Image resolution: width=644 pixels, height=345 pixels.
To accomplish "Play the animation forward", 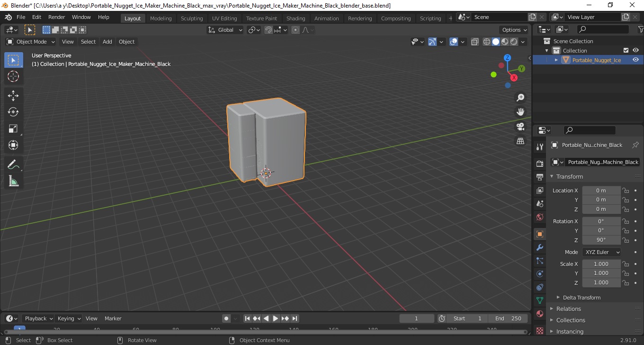I will [276, 318].
